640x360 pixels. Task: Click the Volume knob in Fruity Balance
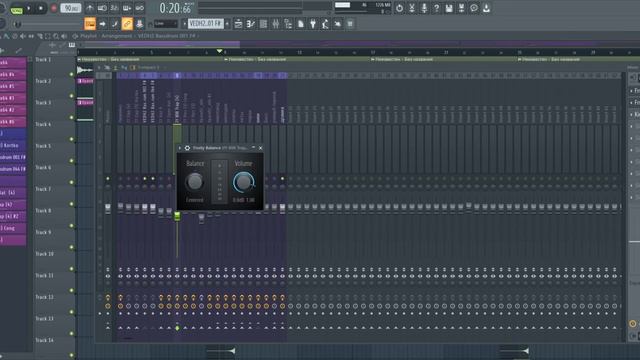(x=244, y=182)
